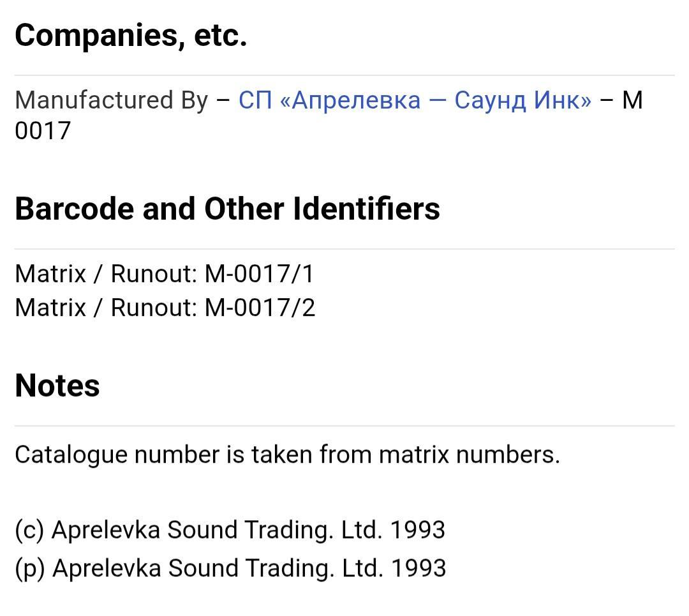The height and width of the screenshot is (616, 689).
Task: Click the "Barcode and Other Identifiers" heading
Action: pyautogui.click(x=227, y=208)
